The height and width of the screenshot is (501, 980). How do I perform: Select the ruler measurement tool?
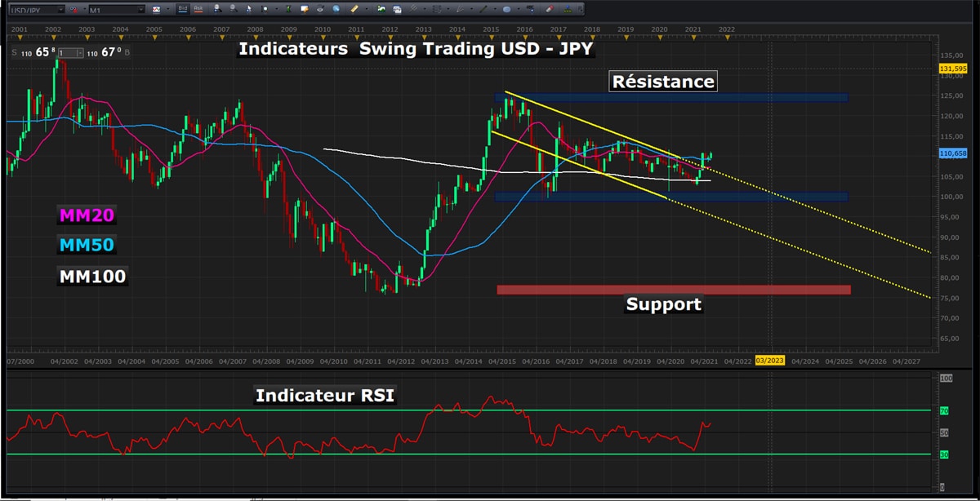354,10
